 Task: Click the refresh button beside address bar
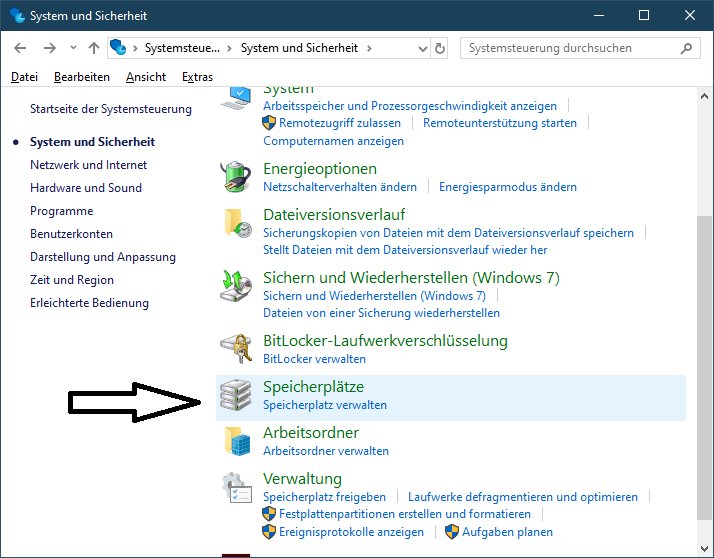[439, 48]
